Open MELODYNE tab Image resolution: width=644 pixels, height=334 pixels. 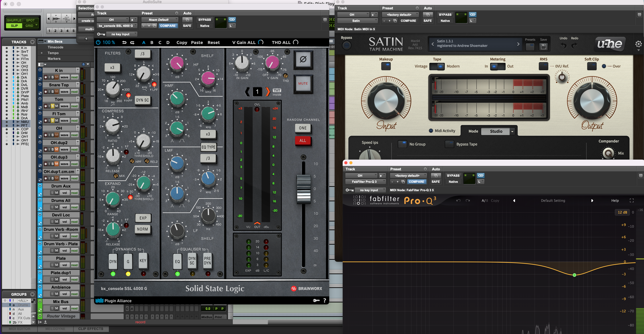55,329
